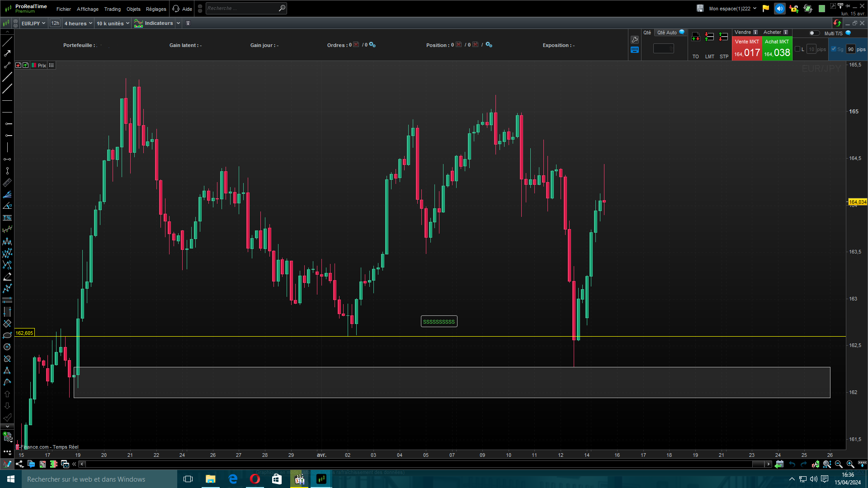Select the Fibonacci percentage drawing tool
Viewport: 868px width, 488px height.
pyautogui.click(x=7, y=218)
